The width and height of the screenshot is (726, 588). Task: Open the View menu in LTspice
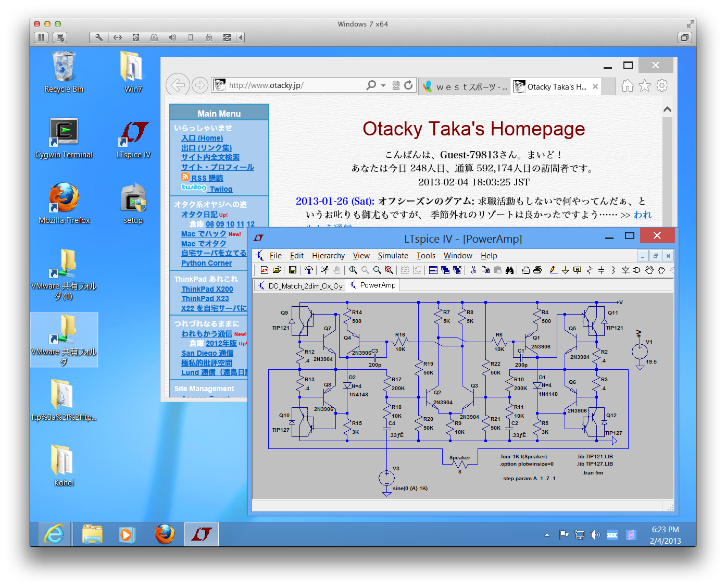[x=361, y=256]
